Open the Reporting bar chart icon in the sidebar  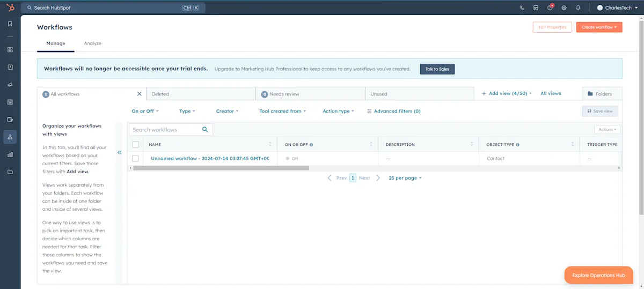(10, 154)
